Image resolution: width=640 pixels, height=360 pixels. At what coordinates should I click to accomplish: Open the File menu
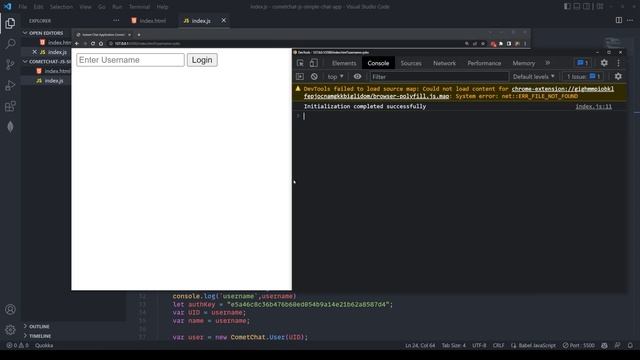coord(23,7)
